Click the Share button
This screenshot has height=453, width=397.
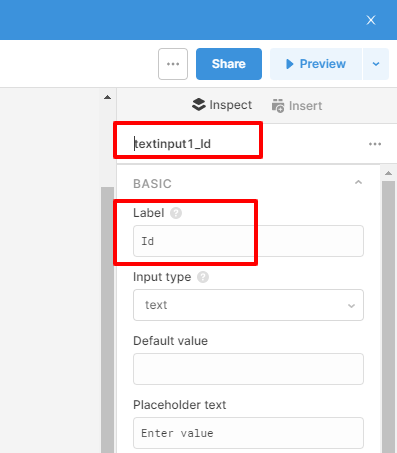(x=229, y=64)
